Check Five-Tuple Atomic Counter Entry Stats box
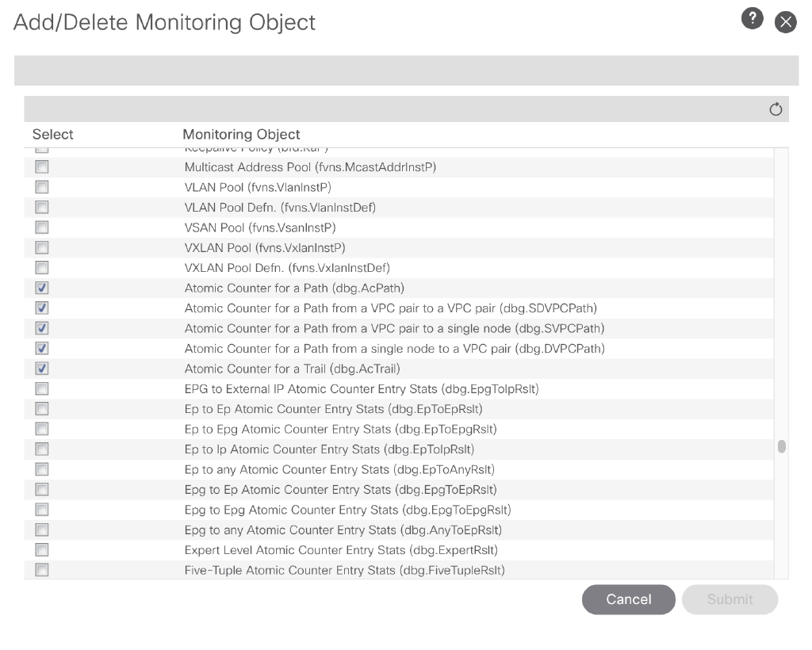 [42, 570]
